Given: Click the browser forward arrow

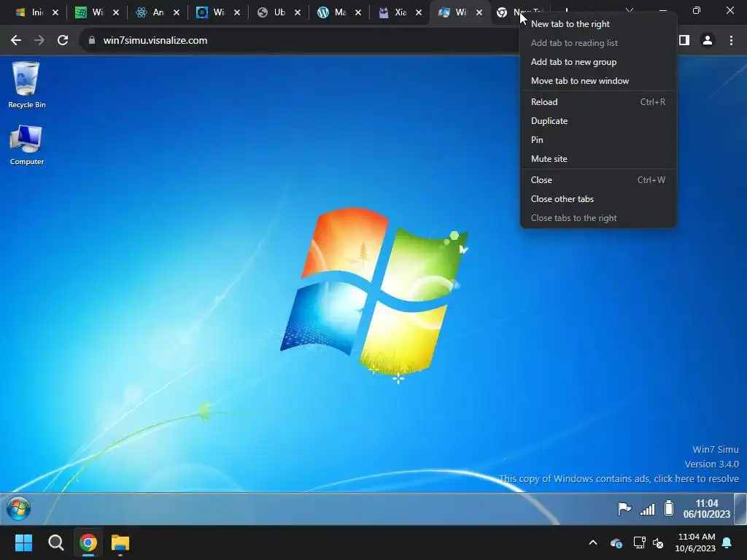Looking at the screenshot, I should [39, 41].
